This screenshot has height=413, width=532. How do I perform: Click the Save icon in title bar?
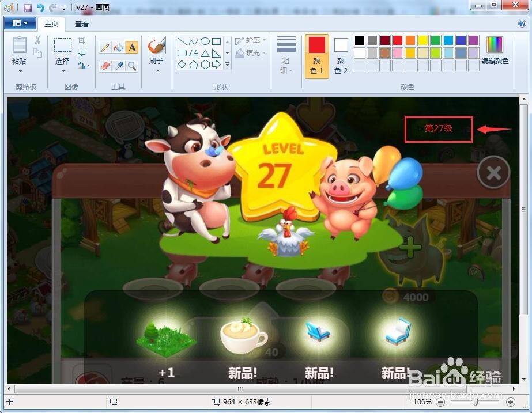[28, 7]
